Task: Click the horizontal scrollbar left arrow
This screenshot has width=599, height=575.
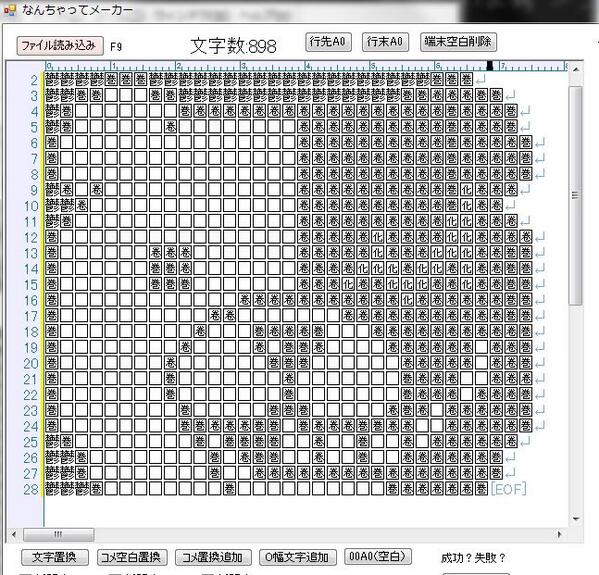Action: (14, 535)
